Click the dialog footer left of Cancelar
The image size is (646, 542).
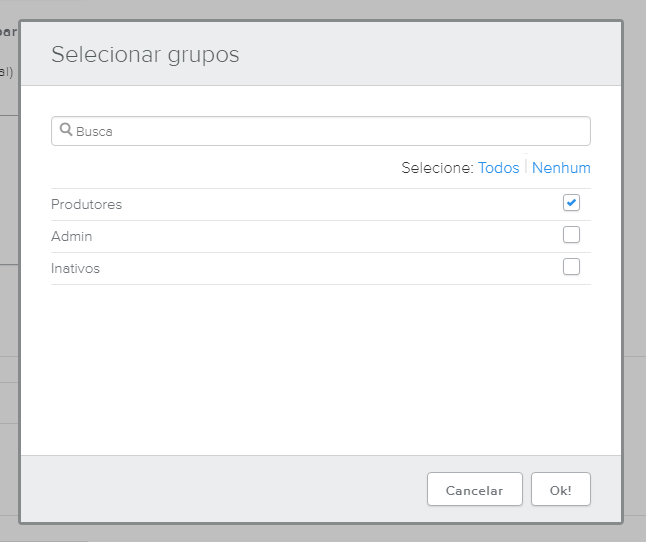[x=220, y=488]
